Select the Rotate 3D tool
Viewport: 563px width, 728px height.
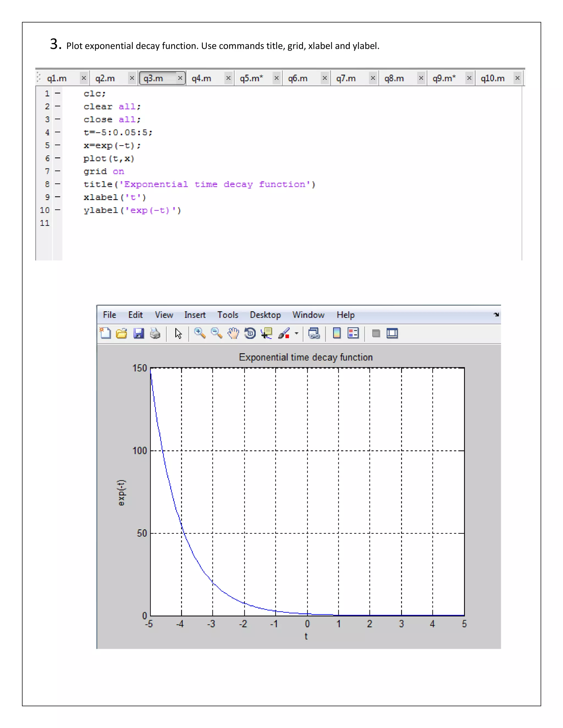click(x=250, y=333)
